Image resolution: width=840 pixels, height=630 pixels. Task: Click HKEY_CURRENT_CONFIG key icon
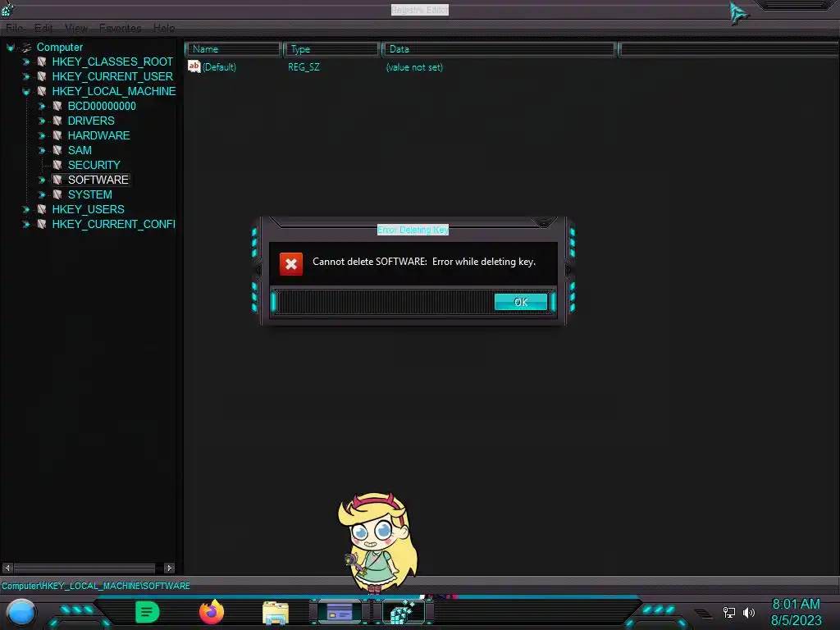click(x=42, y=224)
